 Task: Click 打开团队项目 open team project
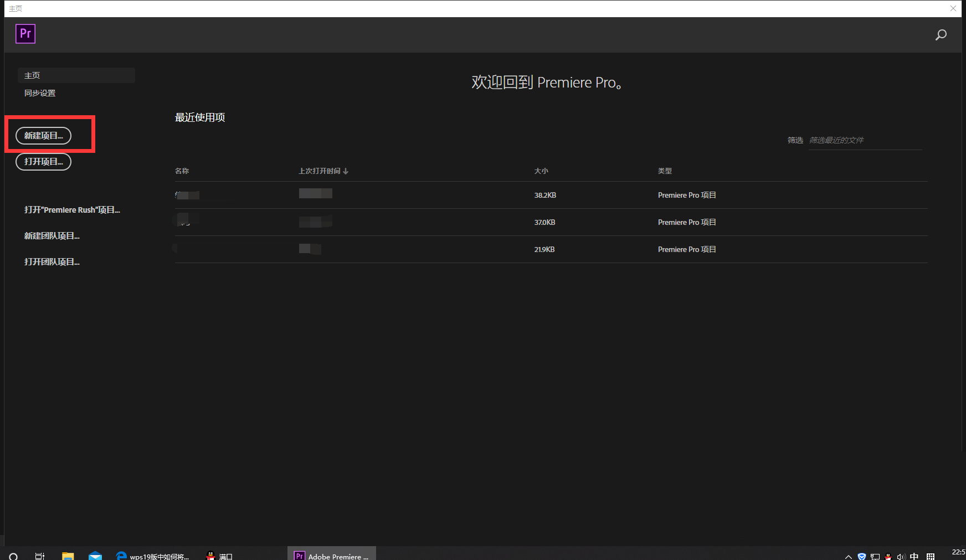pyautogui.click(x=52, y=262)
